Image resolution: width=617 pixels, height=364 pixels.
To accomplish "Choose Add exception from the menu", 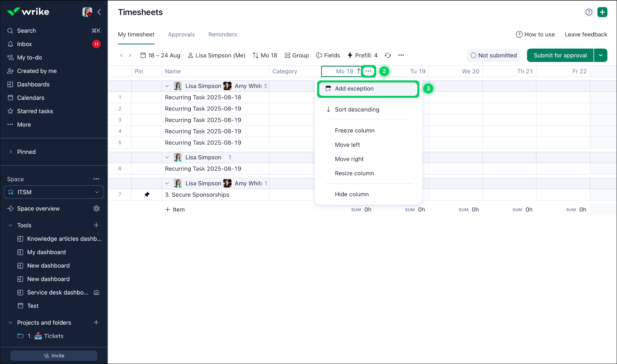I will click(368, 89).
